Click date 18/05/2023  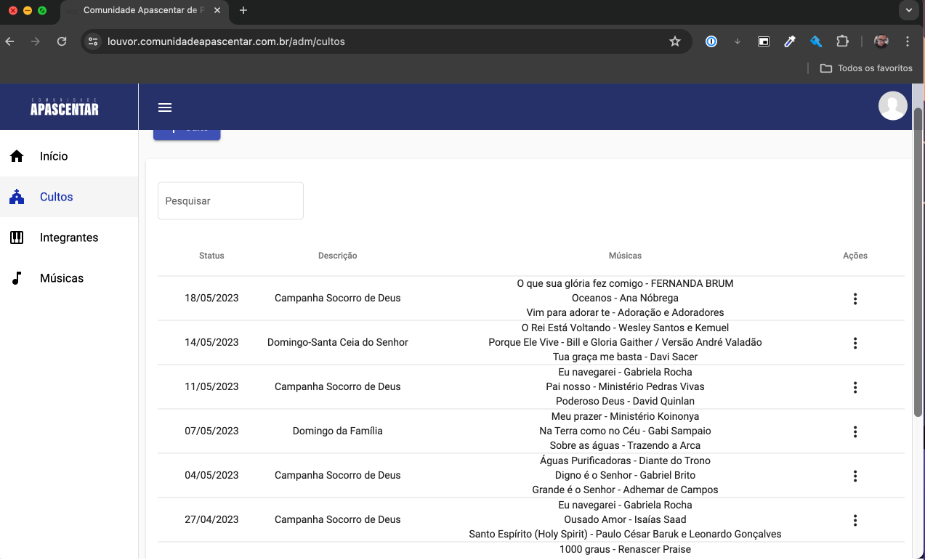pyautogui.click(x=211, y=298)
